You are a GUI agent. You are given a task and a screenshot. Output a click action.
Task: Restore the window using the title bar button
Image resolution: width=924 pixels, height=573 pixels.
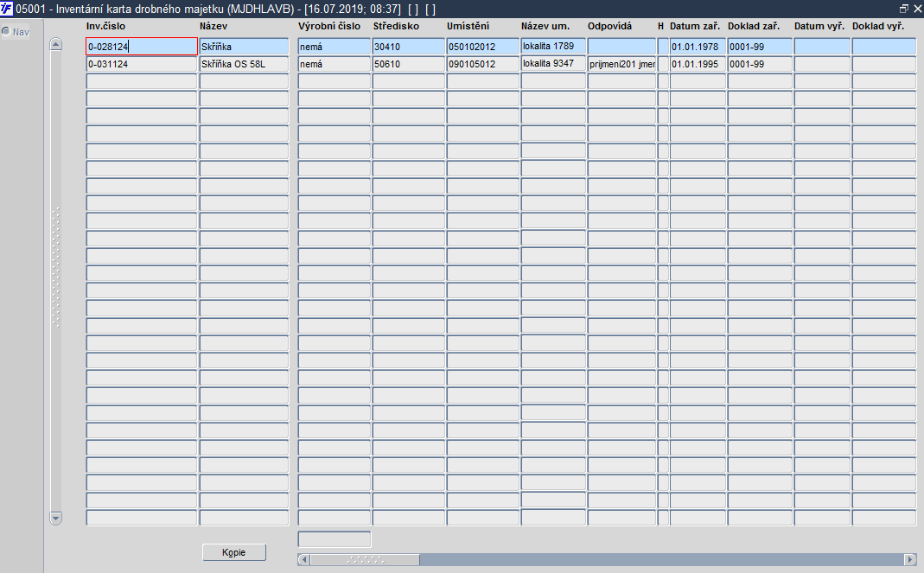[x=904, y=9]
